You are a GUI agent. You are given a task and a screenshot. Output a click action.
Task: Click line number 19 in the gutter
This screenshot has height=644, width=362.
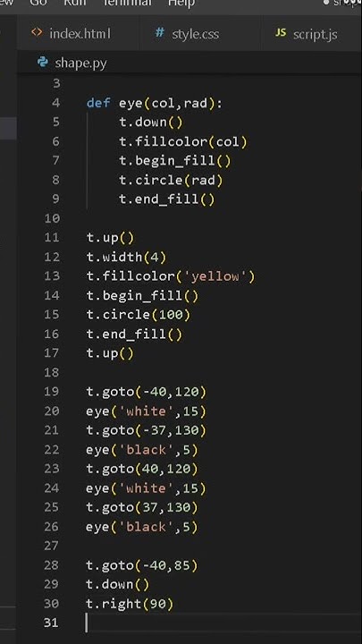52,392
